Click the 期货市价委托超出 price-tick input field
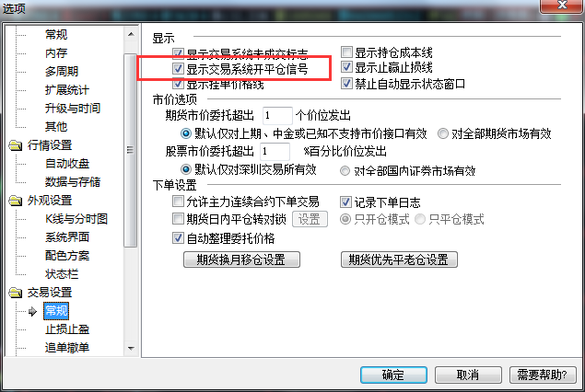The width and height of the screenshot is (585, 392). 277,116
